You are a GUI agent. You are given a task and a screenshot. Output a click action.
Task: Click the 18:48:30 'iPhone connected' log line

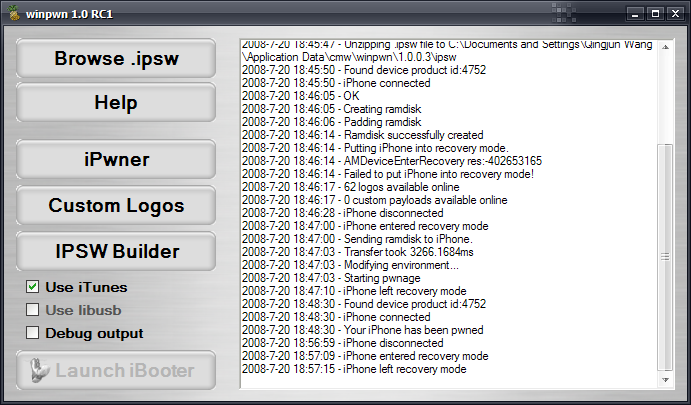336,317
